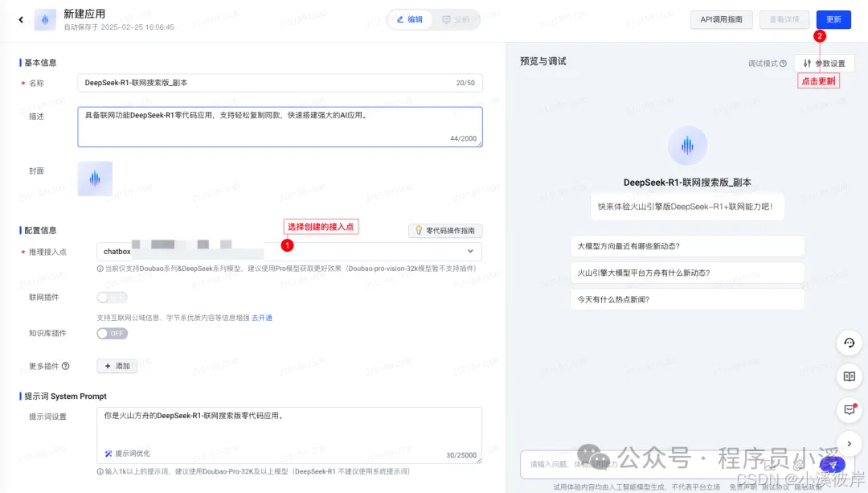The image size is (868, 493).
Task: Select suggestion 大模型方向最近有哪些新动态?
Action: (687, 246)
